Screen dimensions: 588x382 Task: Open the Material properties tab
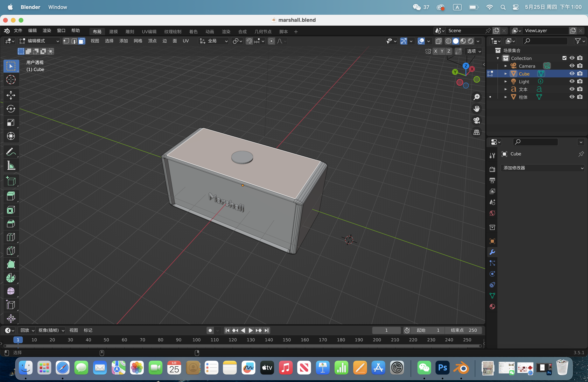492,307
